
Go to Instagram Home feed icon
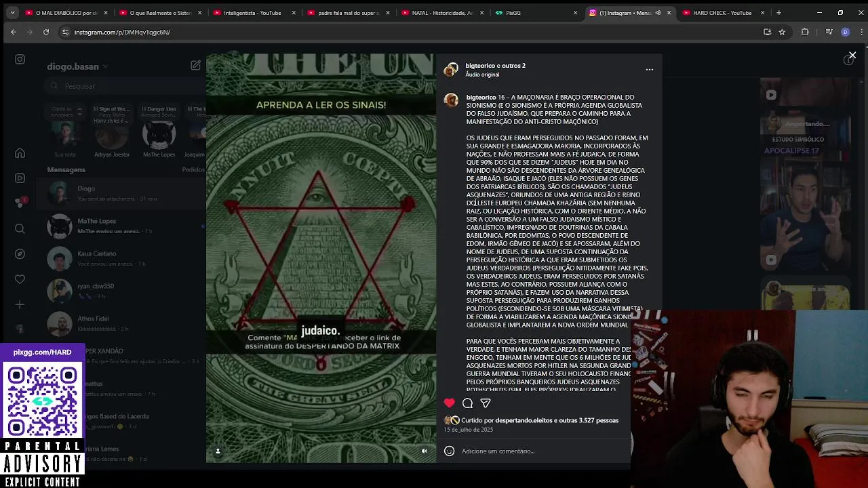point(20,153)
